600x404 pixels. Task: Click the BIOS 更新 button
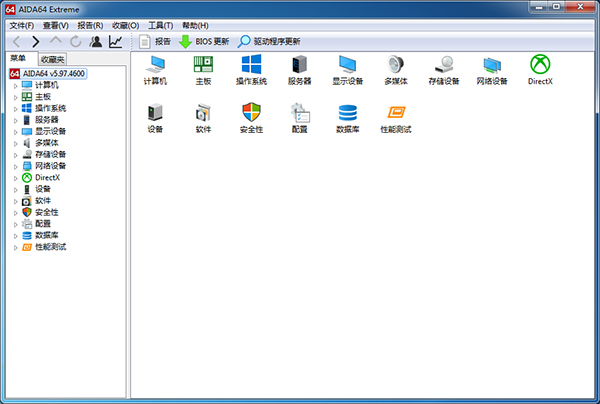[203, 41]
